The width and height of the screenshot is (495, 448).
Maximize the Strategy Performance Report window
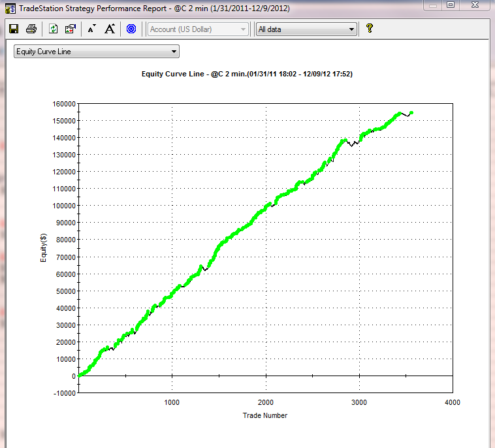click(x=450, y=5)
